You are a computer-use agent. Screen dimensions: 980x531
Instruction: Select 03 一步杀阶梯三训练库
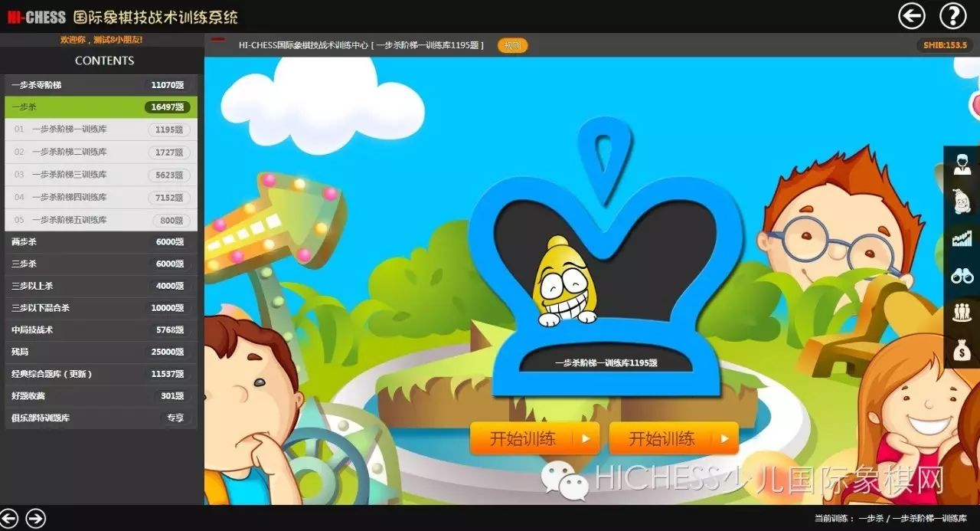coord(101,174)
